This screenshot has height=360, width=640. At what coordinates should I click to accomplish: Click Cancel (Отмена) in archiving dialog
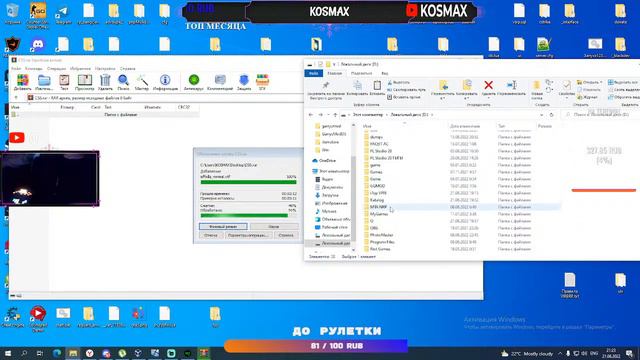211,235
